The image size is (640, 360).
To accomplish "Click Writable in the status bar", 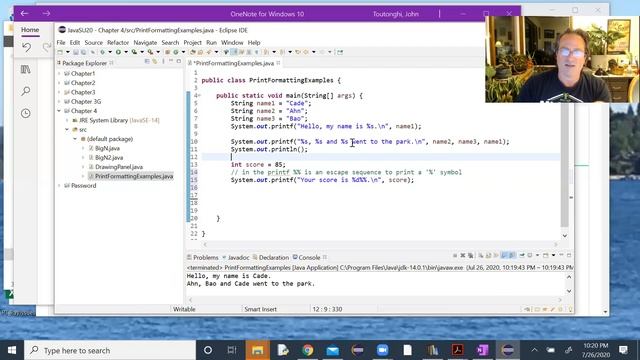I will tap(184, 309).
